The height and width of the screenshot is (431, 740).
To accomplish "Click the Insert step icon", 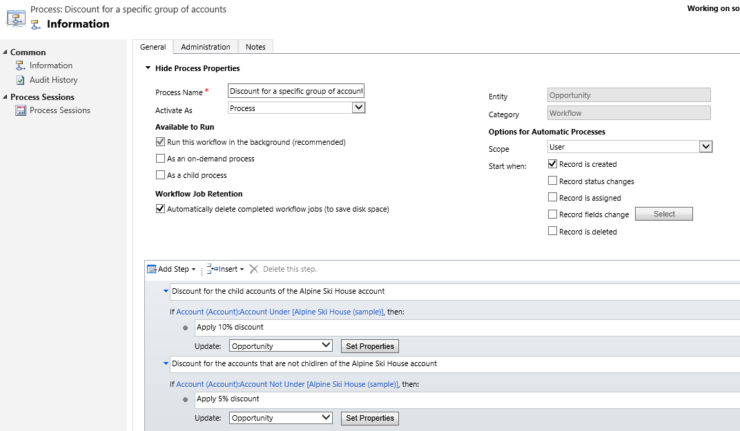I will 213,269.
